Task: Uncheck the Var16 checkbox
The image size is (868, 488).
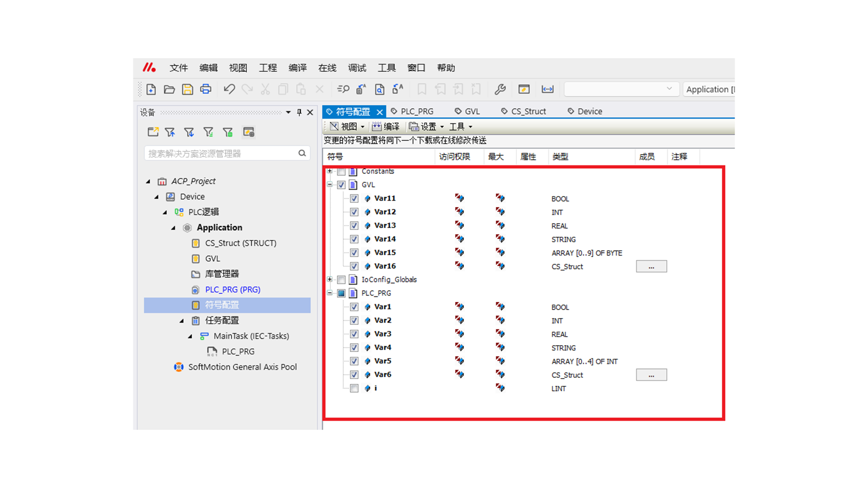Action: [x=354, y=266]
